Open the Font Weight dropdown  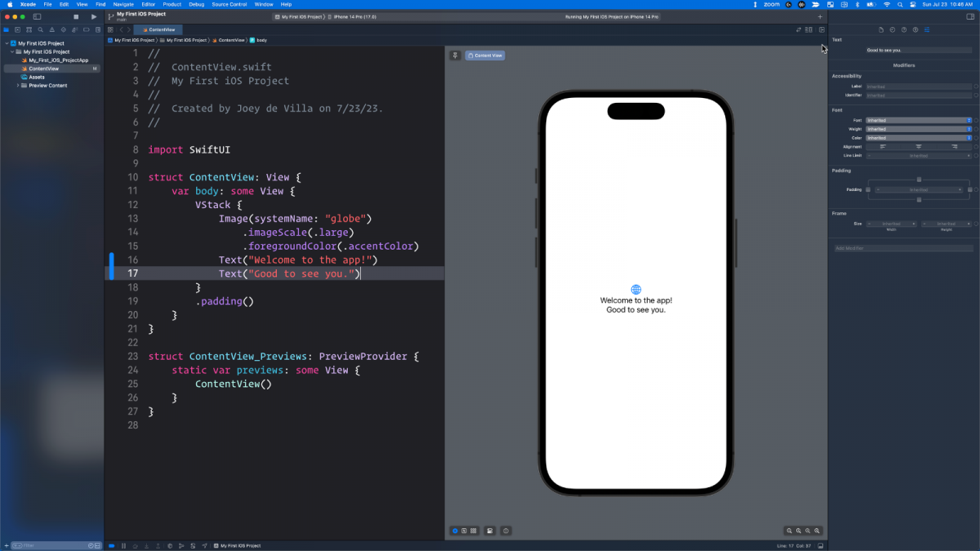coord(916,129)
